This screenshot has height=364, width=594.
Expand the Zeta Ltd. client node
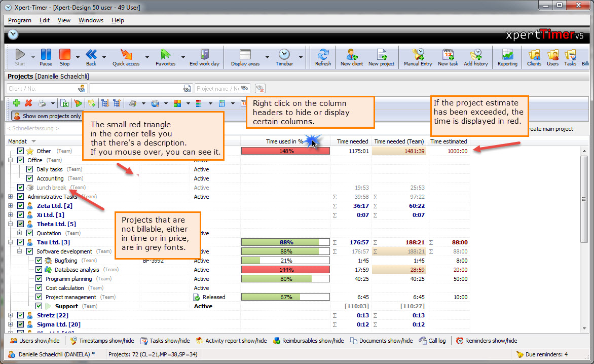coord(11,206)
